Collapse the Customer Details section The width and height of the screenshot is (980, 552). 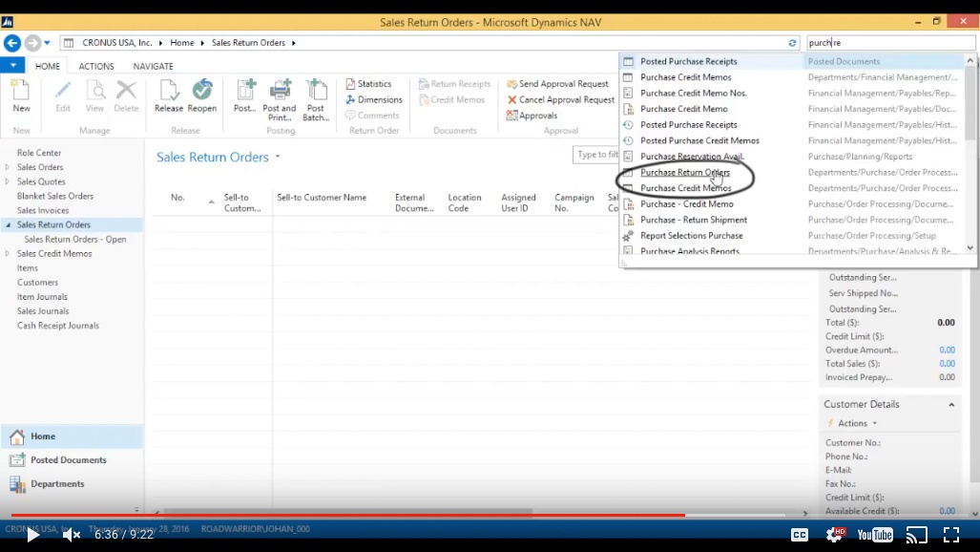point(951,405)
